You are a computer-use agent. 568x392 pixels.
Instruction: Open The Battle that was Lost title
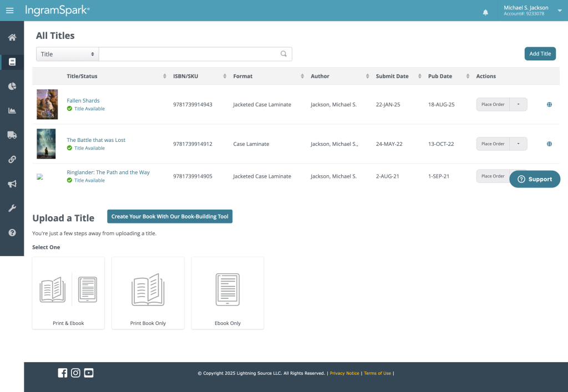96,140
